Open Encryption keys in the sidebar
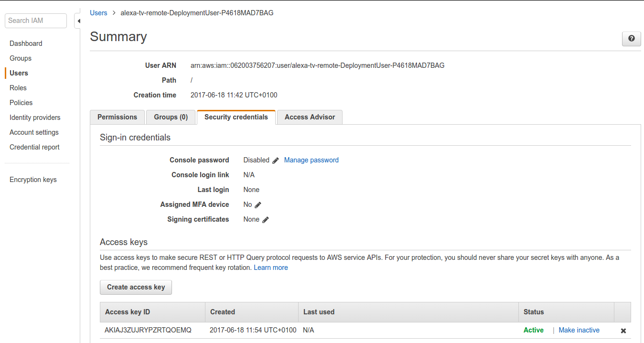The image size is (644, 343). tap(33, 180)
